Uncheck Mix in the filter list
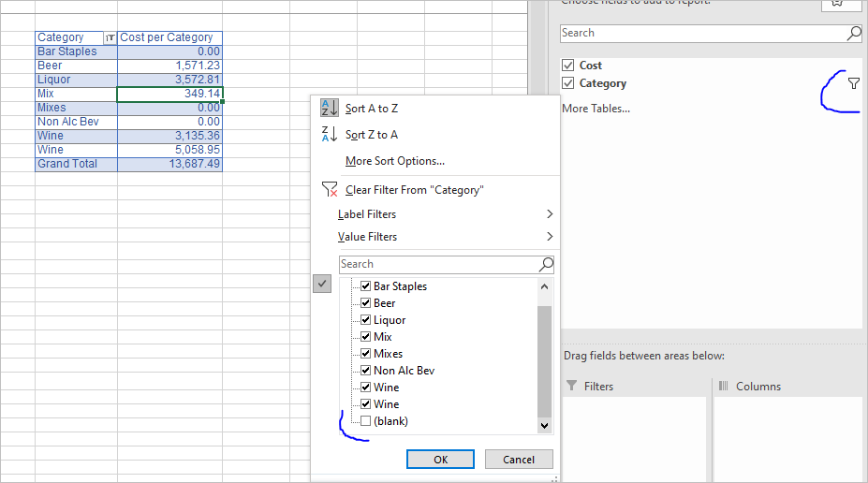The image size is (868, 483). pyautogui.click(x=365, y=336)
